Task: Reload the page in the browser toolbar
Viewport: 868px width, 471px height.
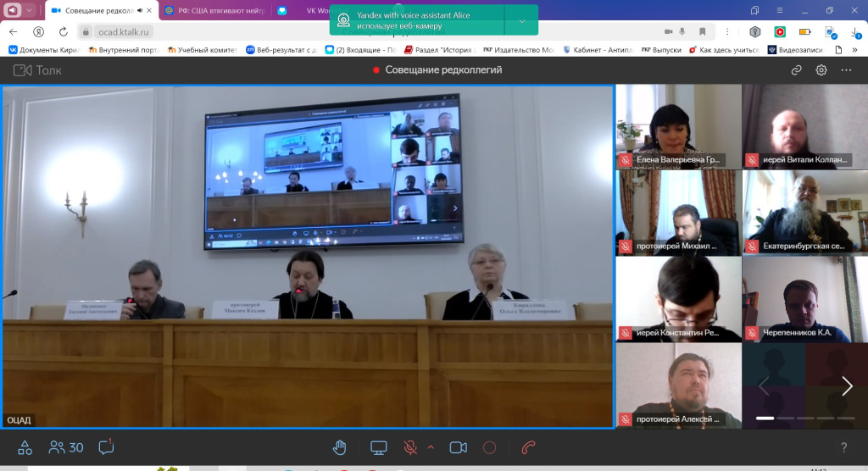Action: point(63,31)
